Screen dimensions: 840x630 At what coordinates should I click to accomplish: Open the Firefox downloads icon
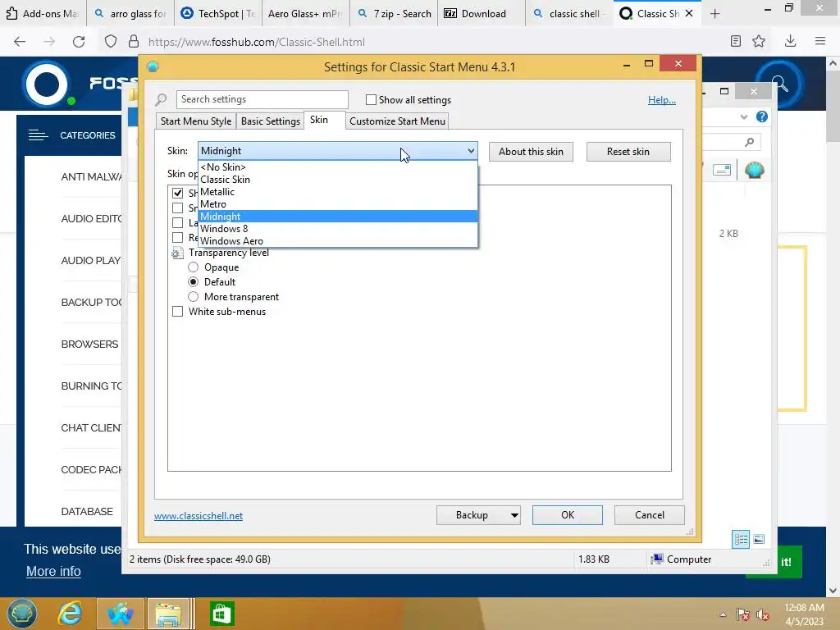[790, 41]
